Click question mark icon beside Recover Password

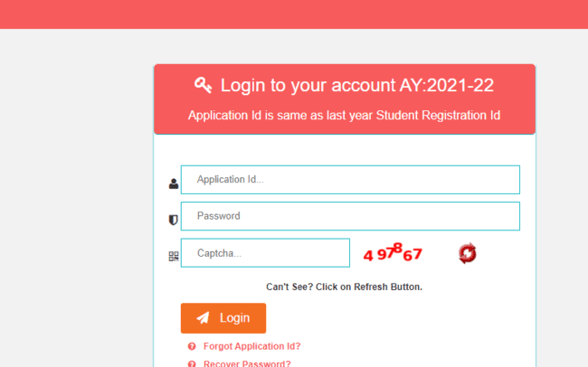click(x=192, y=363)
